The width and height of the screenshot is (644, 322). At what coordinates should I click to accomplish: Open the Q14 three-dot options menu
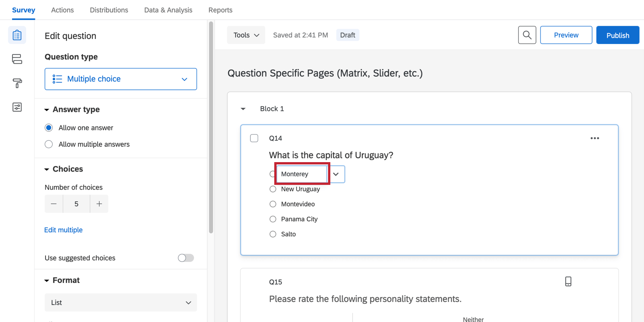tap(595, 138)
